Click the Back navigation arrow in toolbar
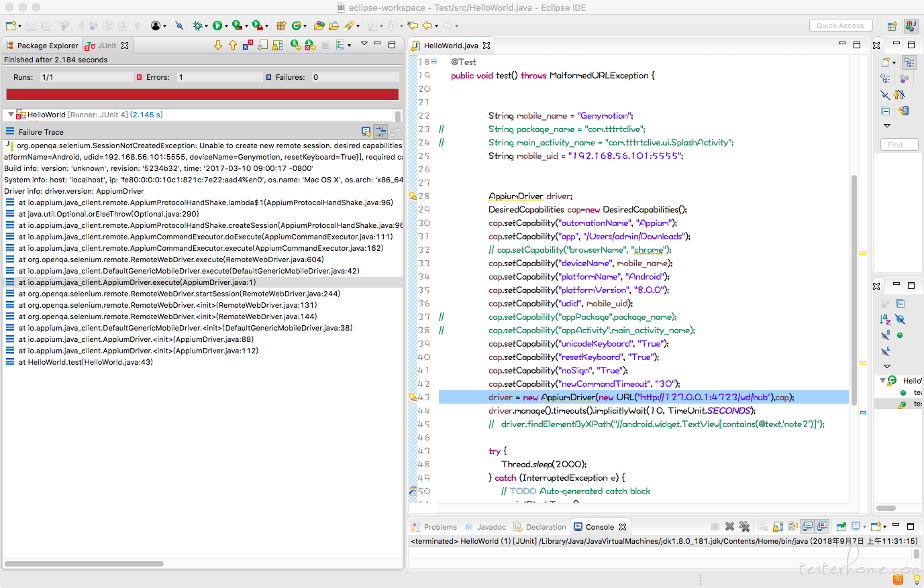 (x=427, y=25)
